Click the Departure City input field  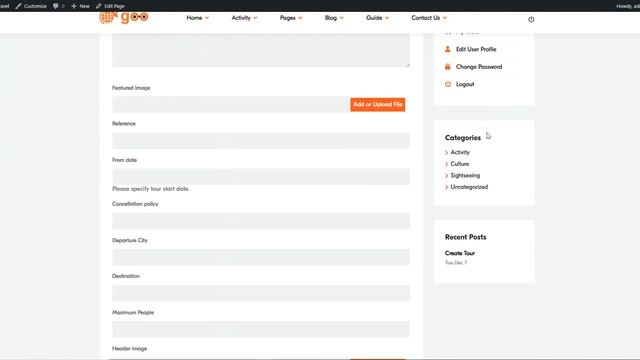click(261, 257)
